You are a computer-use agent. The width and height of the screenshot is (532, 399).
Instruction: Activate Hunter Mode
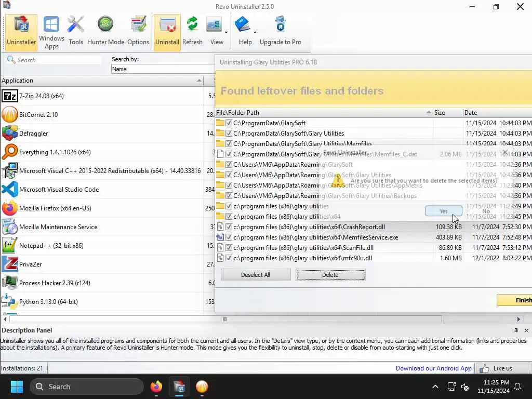(x=105, y=32)
